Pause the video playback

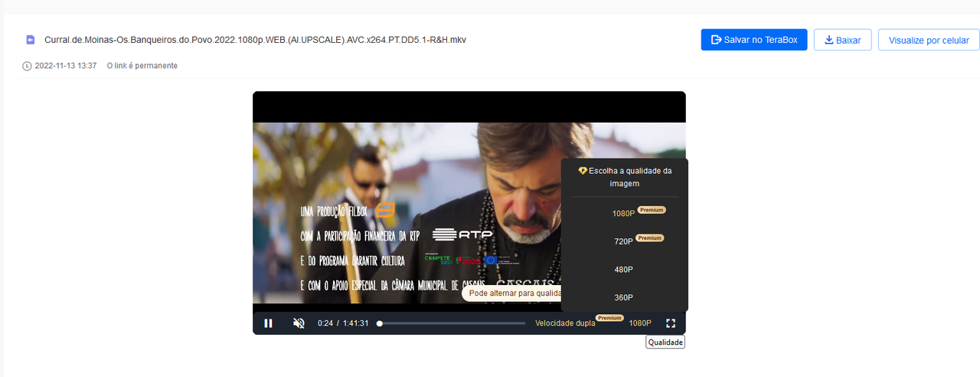[x=268, y=323]
